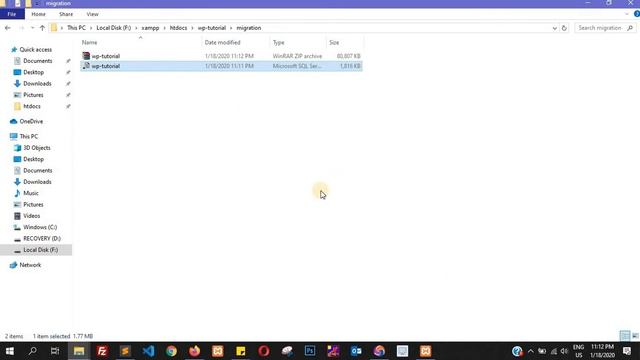Open the View ribbon tab

coord(92,14)
